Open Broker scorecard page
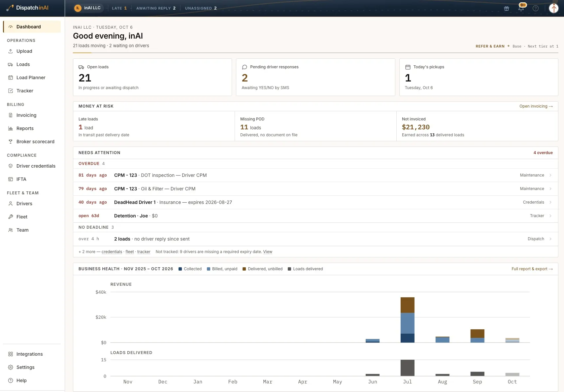Screen dimensions: 564x392 tap(32, 142)
